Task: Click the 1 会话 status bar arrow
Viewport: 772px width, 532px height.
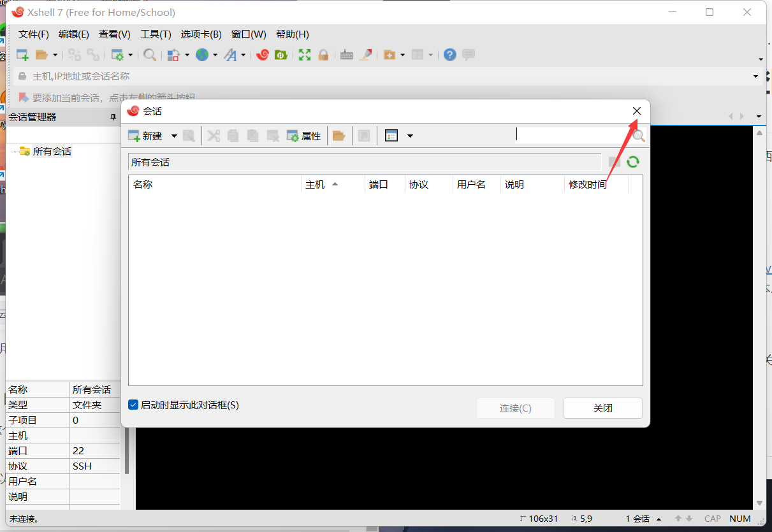Action: coord(659,519)
